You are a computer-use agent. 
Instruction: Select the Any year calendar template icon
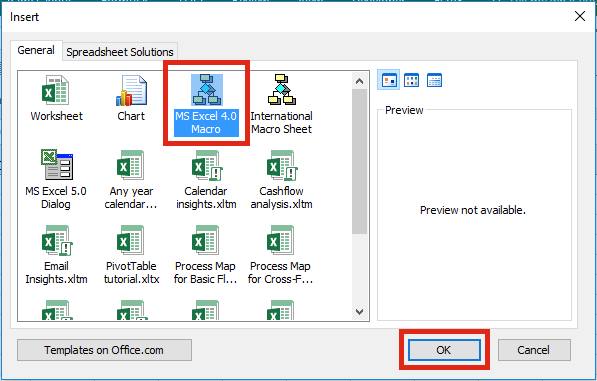131,164
